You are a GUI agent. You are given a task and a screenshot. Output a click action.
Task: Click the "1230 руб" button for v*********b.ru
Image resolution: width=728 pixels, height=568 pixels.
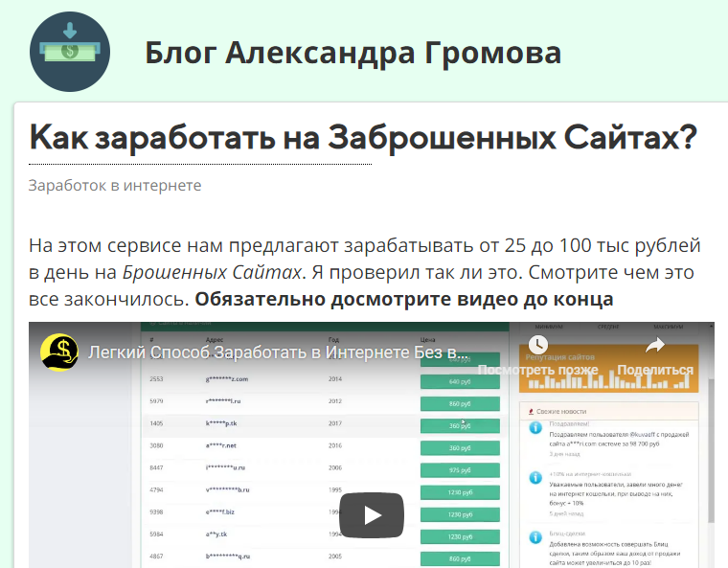point(460,492)
